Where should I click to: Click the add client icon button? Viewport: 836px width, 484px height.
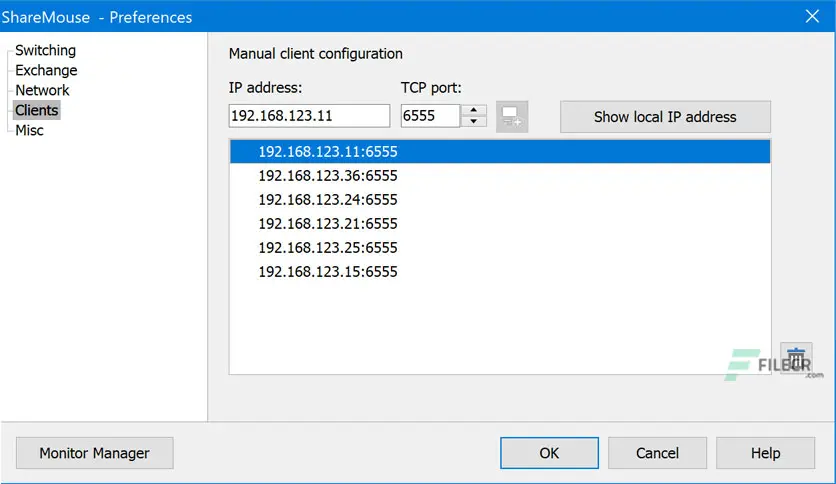(x=512, y=116)
